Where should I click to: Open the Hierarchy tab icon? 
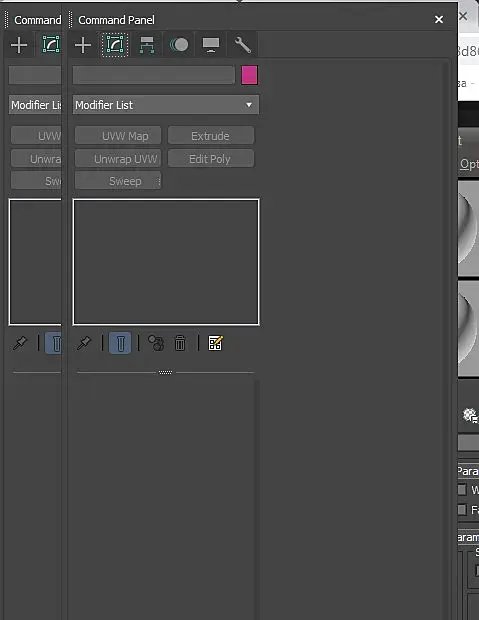[147, 45]
